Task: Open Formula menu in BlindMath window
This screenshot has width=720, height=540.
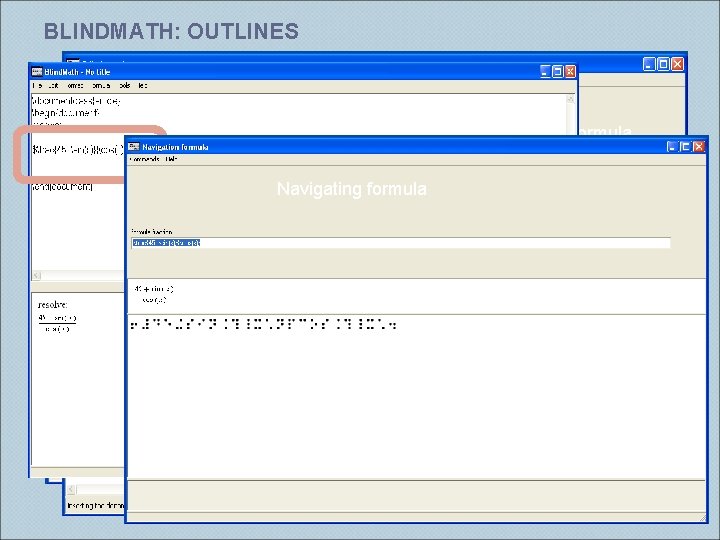Action: tap(101, 85)
